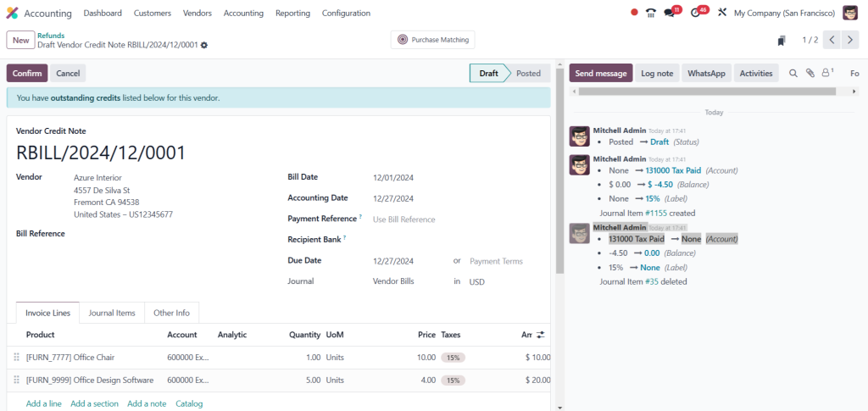Click Recipient Bank help question mark
Screen dimensions: 868x411
[x=344, y=238]
